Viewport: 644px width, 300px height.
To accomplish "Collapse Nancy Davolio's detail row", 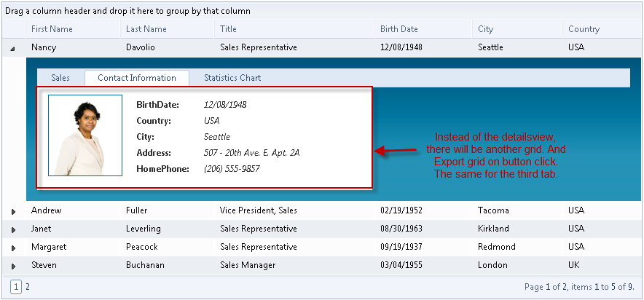I will point(13,48).
